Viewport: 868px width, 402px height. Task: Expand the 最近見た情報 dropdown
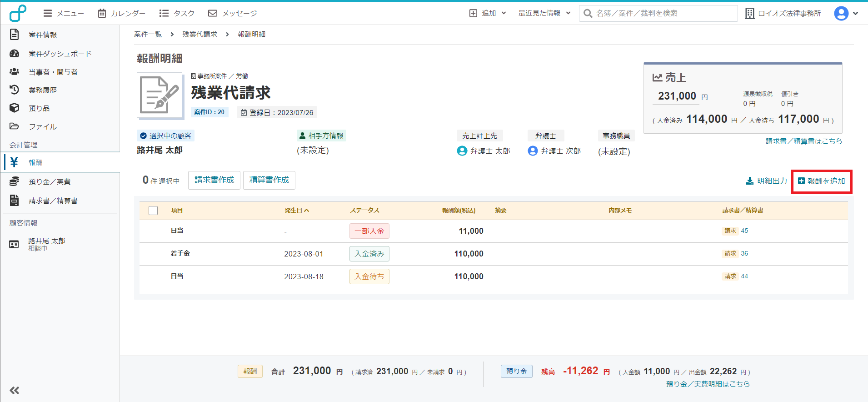click(x=544, y=13)
